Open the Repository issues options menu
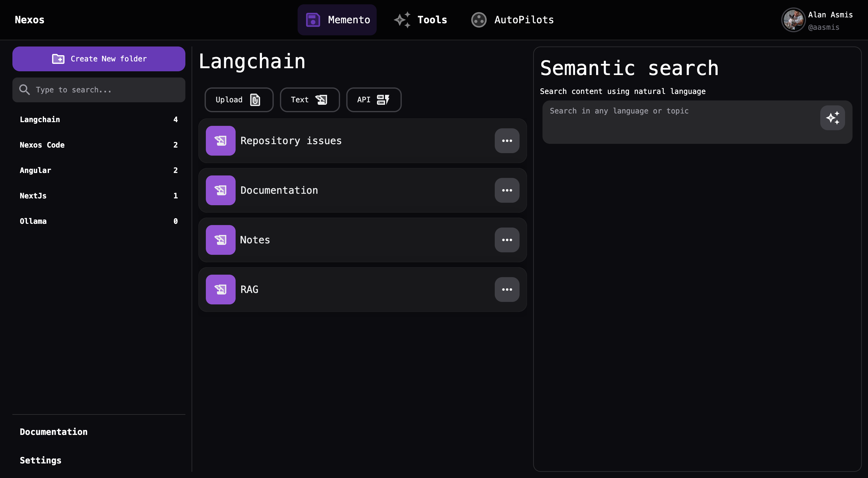 click(x=507, y=140)
